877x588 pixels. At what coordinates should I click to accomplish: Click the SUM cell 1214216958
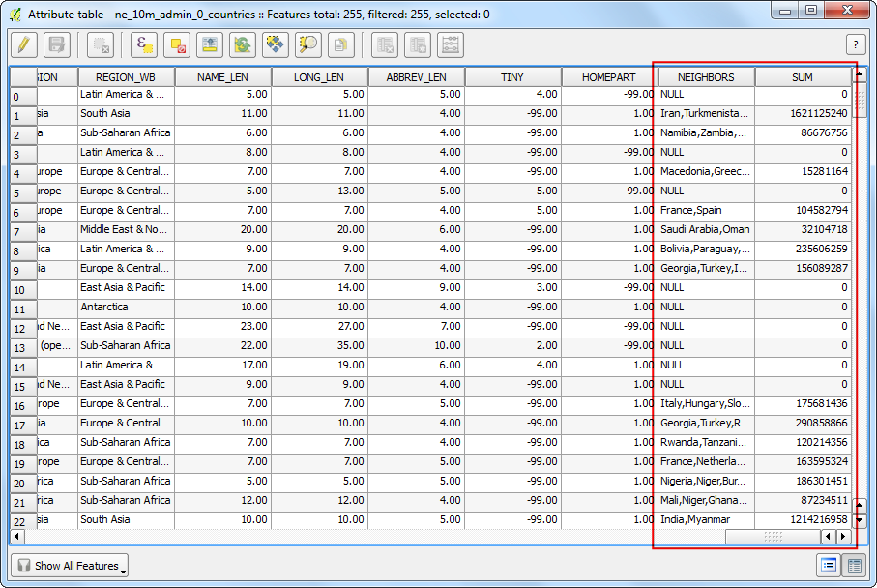click(x=803, y=519)
